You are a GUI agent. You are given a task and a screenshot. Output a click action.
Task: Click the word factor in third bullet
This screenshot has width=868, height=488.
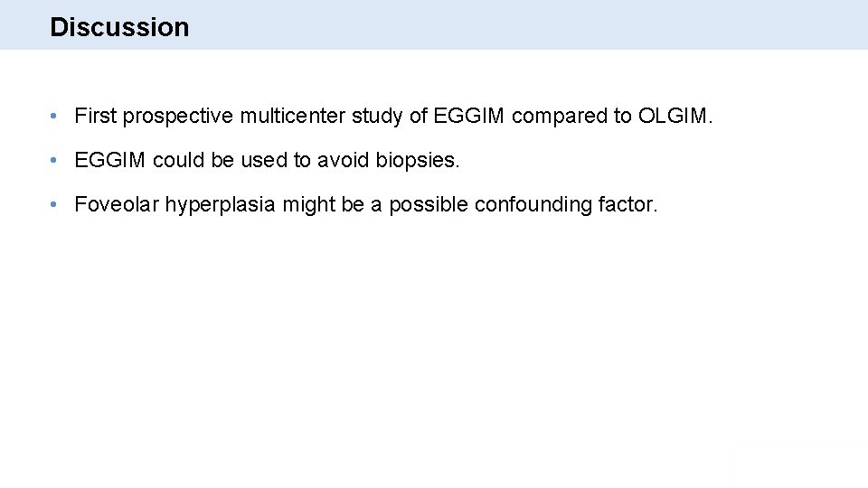point(627,204)
